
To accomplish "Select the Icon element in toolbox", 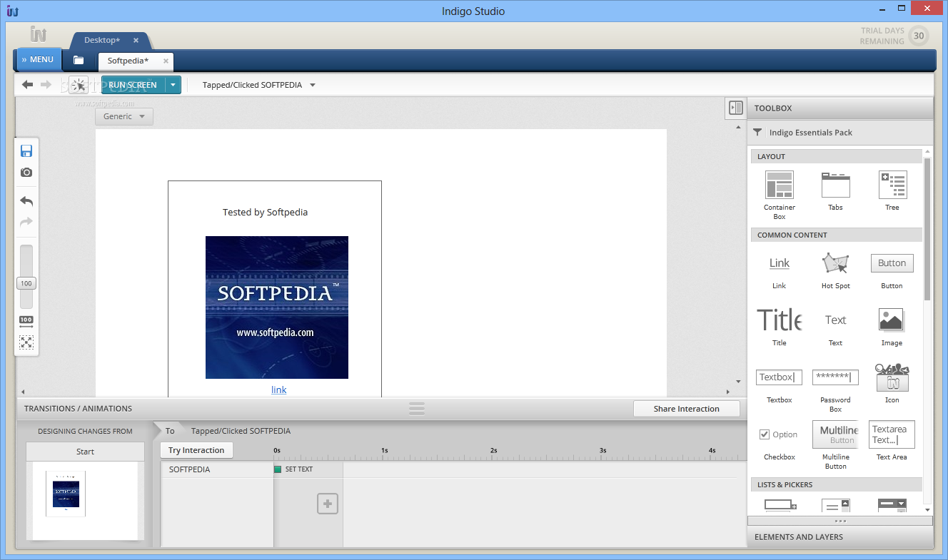I will (x=892, y=383).
